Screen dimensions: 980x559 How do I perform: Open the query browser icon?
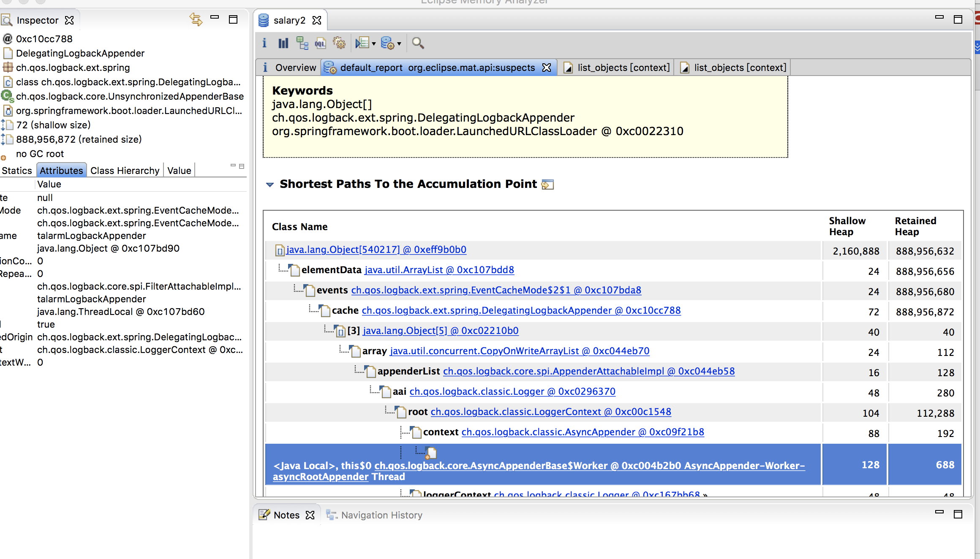pyautogui.click(x=387, y=43)
